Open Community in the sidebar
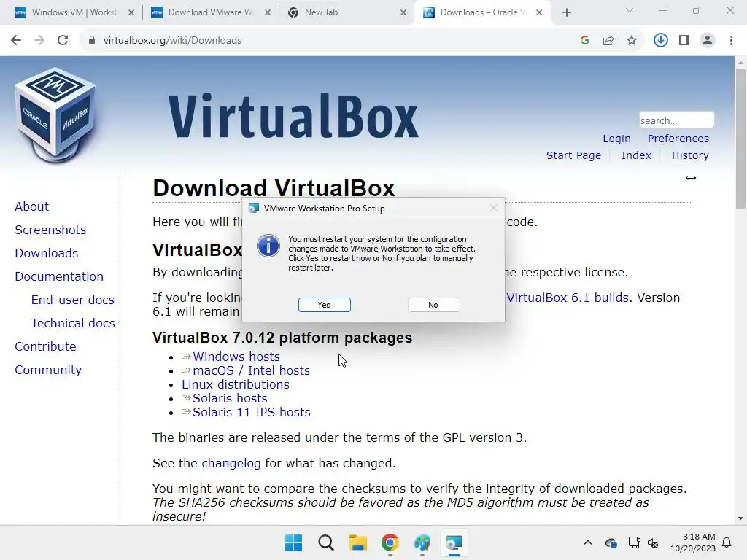 tap(48, 370)
